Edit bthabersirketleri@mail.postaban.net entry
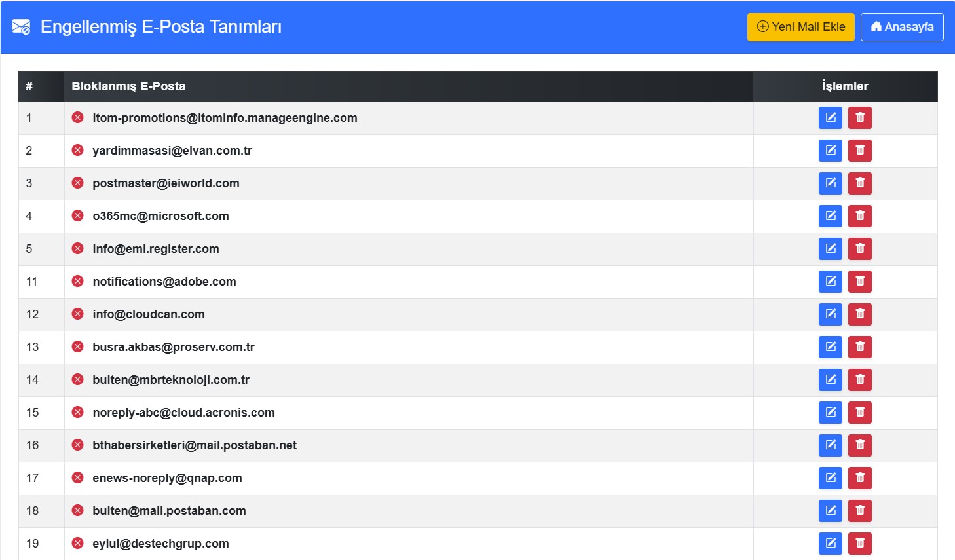955x560 pixels. pyautogui.click(x=830, y=445)
